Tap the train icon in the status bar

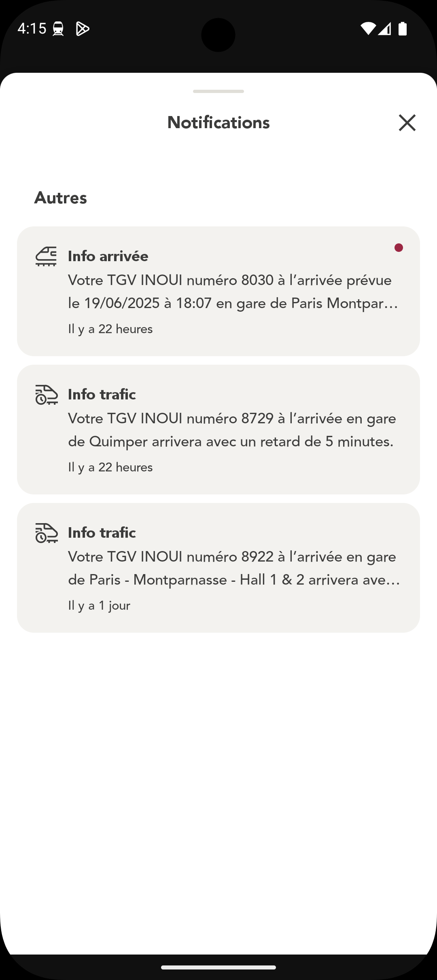58,29
